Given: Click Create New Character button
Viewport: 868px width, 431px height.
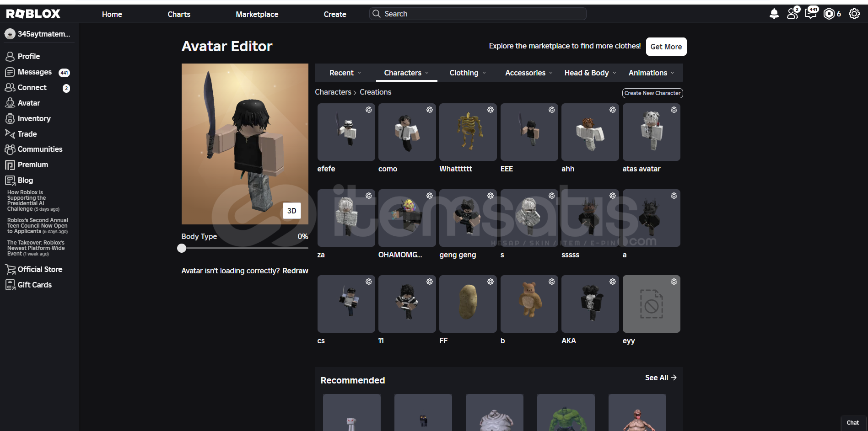Looking at the screenshot, I should tap(652, 93).
